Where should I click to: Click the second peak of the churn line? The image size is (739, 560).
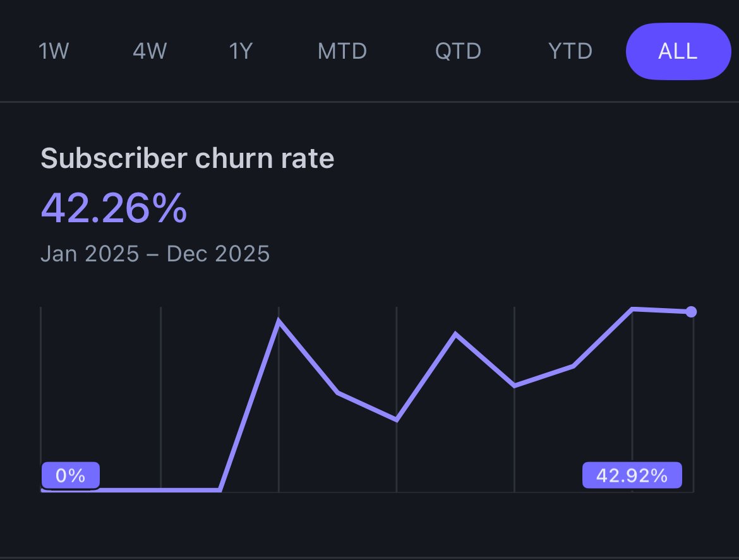[455, 335]
